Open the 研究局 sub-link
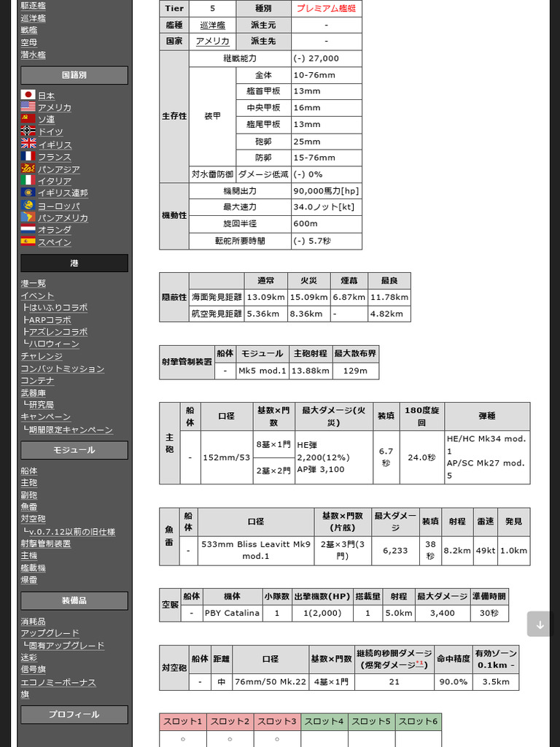Viewport: 560px width, 747px height. (x=42, y=405)
